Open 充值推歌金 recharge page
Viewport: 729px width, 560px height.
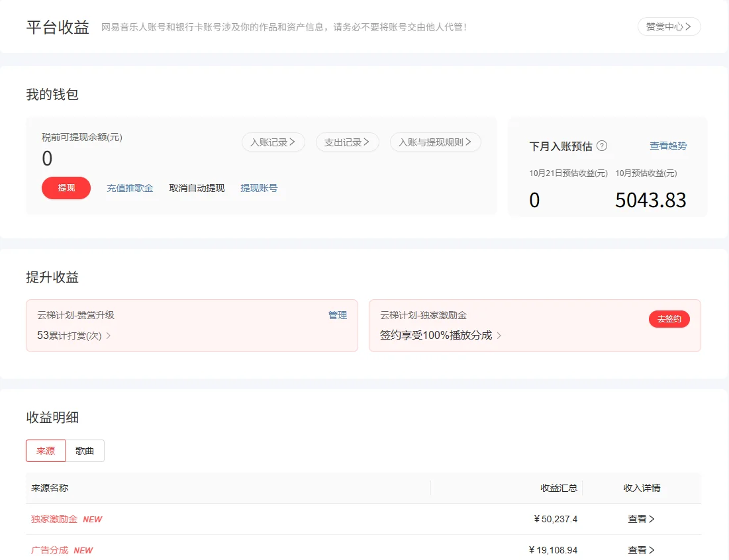(130, 188)
